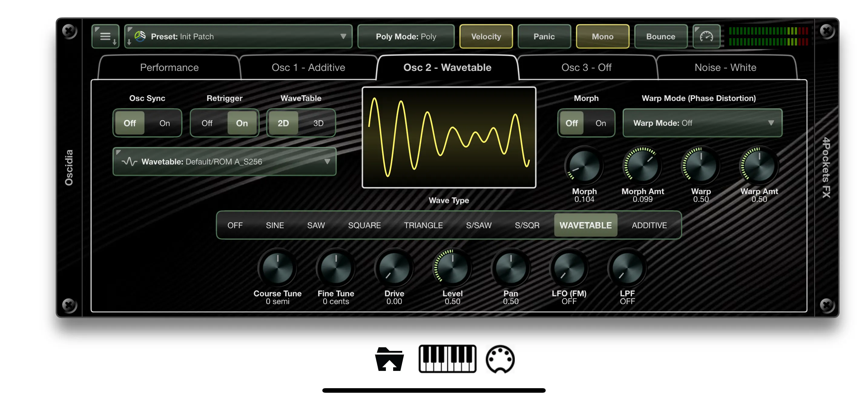This screenshot has height=400, width=868.
Task: Select the SQUARE wave type
Action: [x=364, y=225]
